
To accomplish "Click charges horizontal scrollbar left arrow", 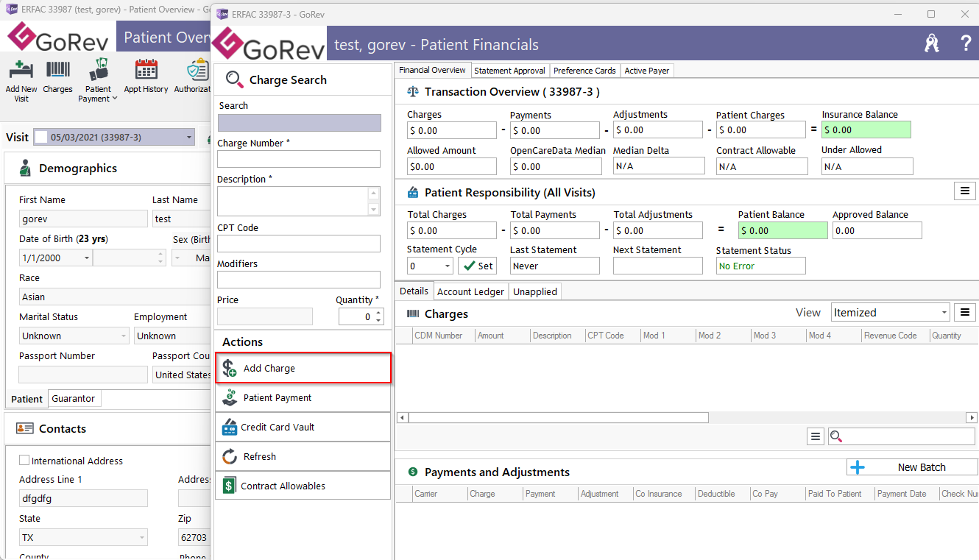I will point(402,417).
